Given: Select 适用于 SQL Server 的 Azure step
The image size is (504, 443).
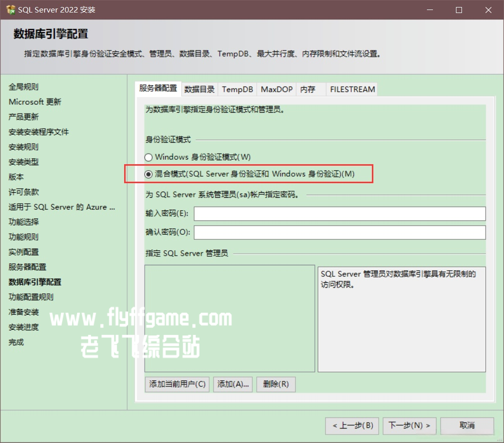Looking at the screenshot, I should tap(62, 207).
